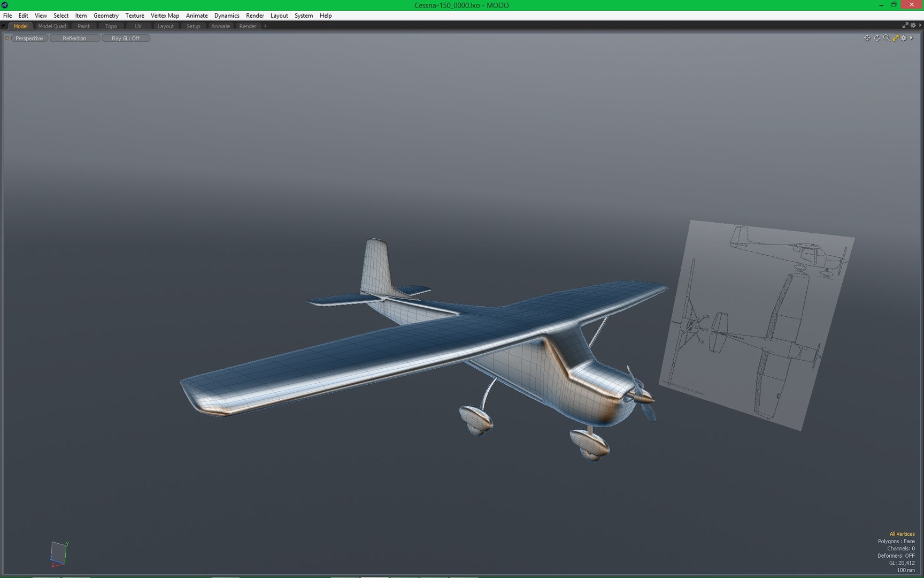Click the viewport pan (move) icon

coord(867,38)
